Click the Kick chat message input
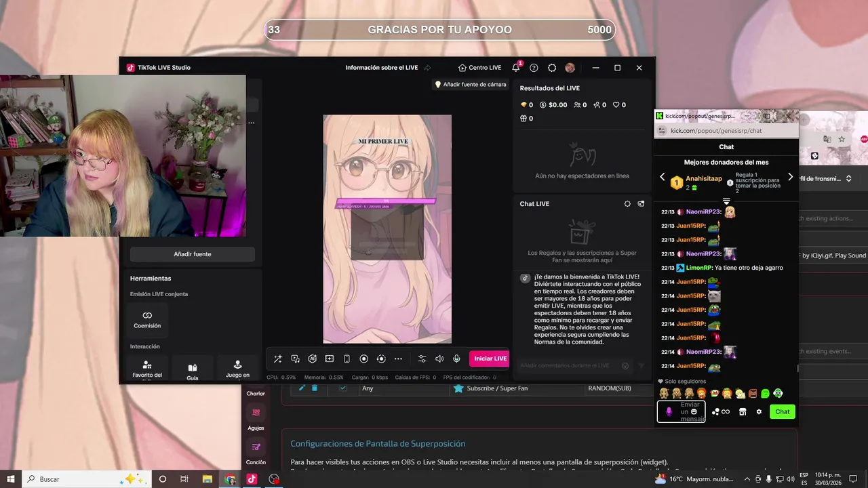Screen dimensions: 868x488 click(x=682, y=411)
